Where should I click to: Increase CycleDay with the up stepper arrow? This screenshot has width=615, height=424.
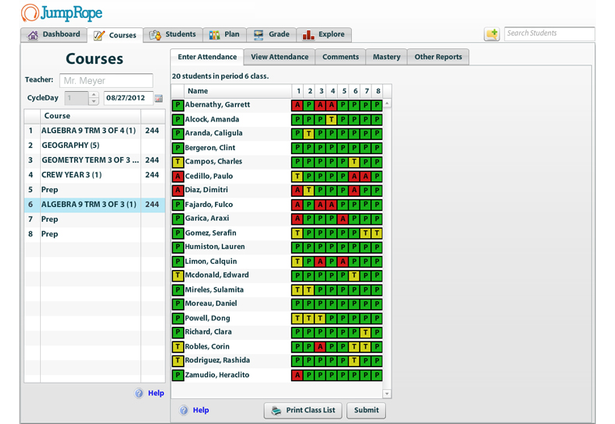(x=93, y=95)
